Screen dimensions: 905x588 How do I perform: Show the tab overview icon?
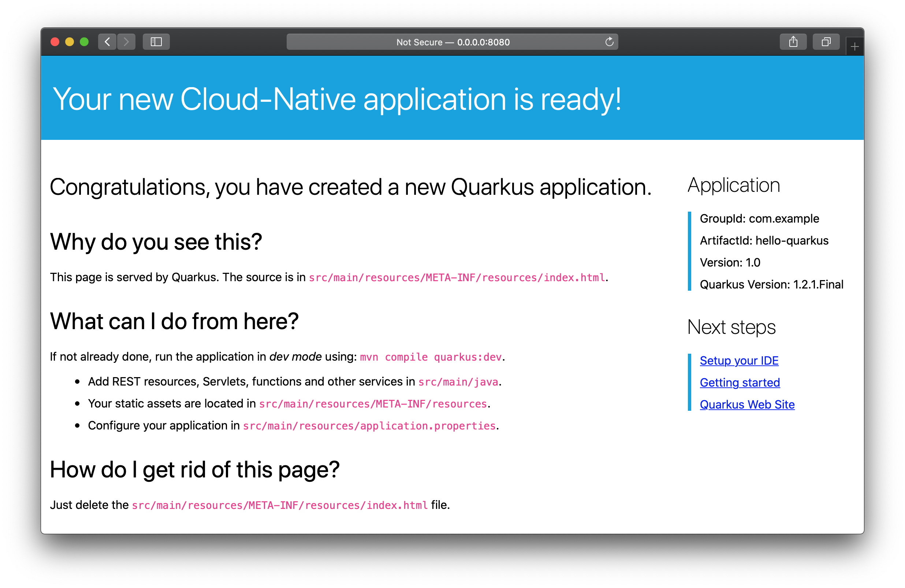(x=826, y=42)
